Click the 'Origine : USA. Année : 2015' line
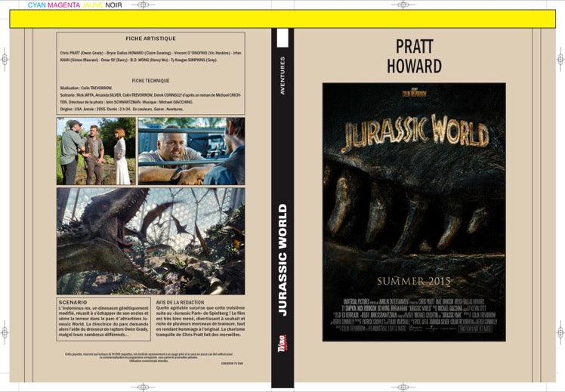The width and height of the screenshot is (565, 392). pos(122,109)
